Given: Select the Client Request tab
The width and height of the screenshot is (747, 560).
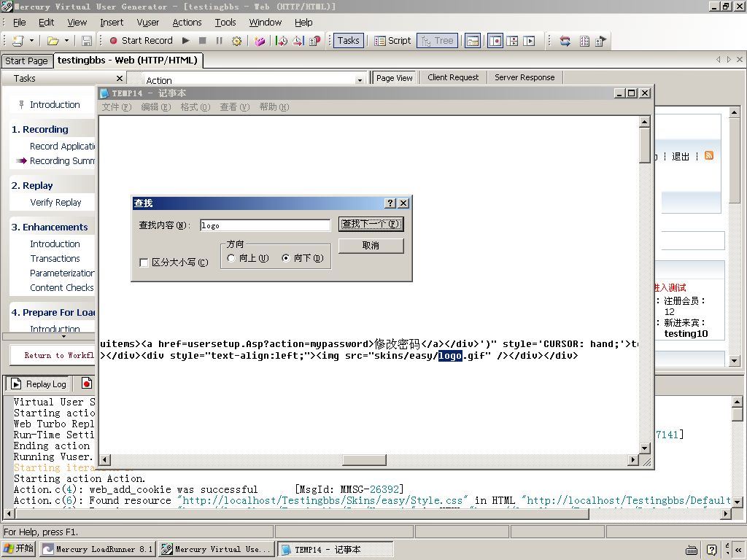Looking at the screenshot, I should click(453, 77).
